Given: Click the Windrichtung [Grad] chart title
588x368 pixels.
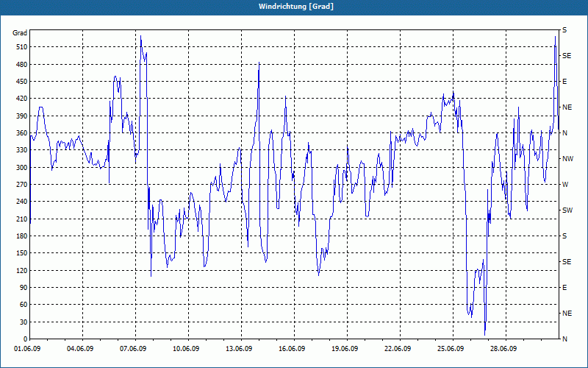Looking at the screenshot, I should point(296,7).
